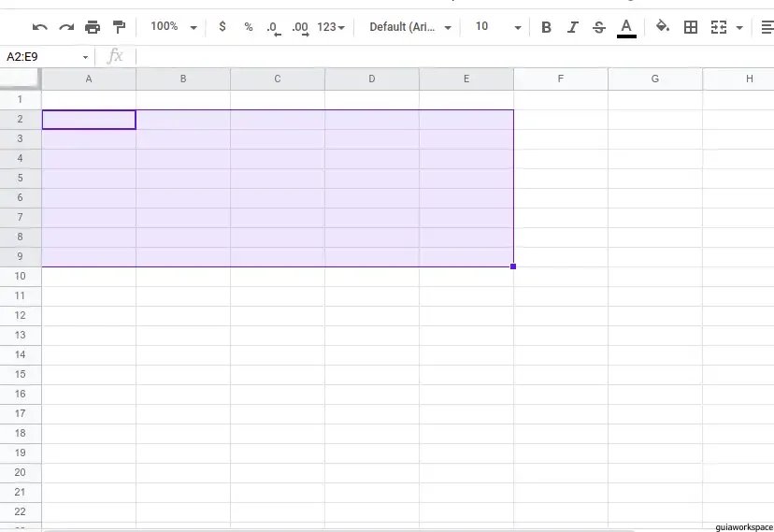Select column E header
774x532 pixels.
pyautogui.click(x=466, y=79)
